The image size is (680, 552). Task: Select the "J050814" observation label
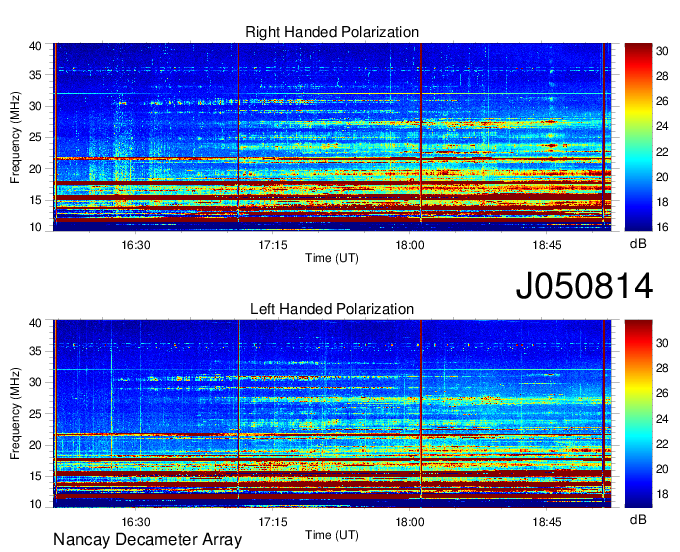[x=584, y=286]
